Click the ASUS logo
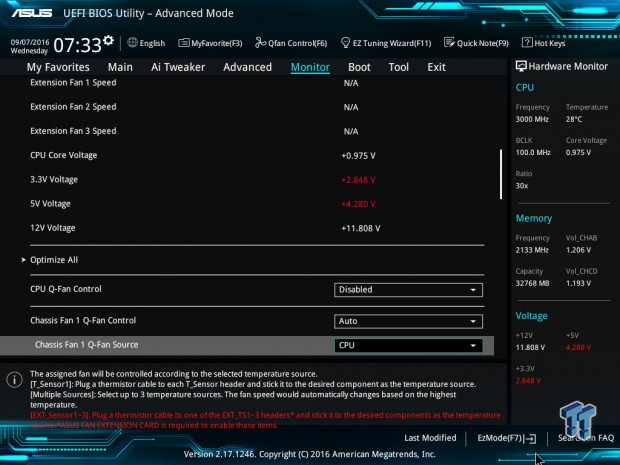The width and height of the screenshot is (620, 465). tap(32, 13)
